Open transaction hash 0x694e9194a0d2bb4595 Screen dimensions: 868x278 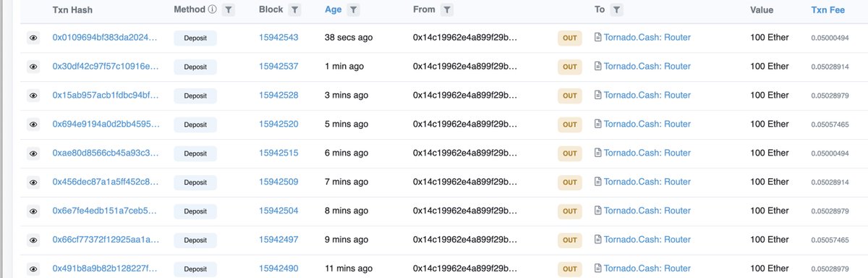[x=105, y=125]
